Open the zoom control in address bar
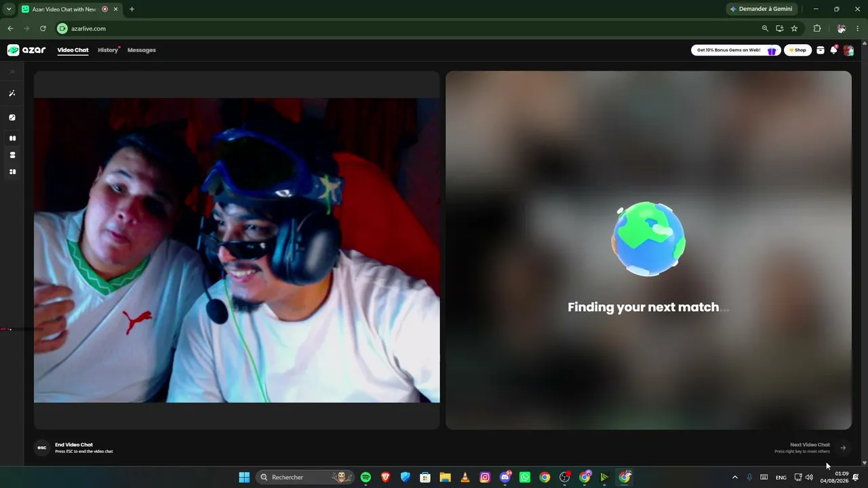This screenshot has width=868, height=488. (x=765, y=28)
